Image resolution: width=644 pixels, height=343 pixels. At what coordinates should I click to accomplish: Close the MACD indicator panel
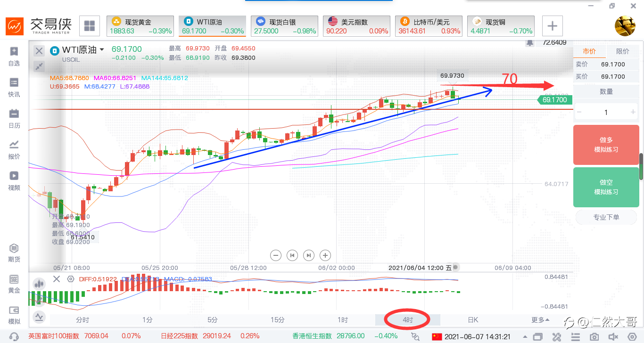(x=57, y=279)
